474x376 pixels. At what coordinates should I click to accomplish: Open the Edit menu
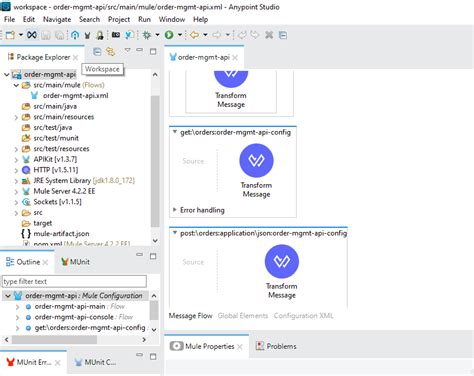click(x=29, y=19)
